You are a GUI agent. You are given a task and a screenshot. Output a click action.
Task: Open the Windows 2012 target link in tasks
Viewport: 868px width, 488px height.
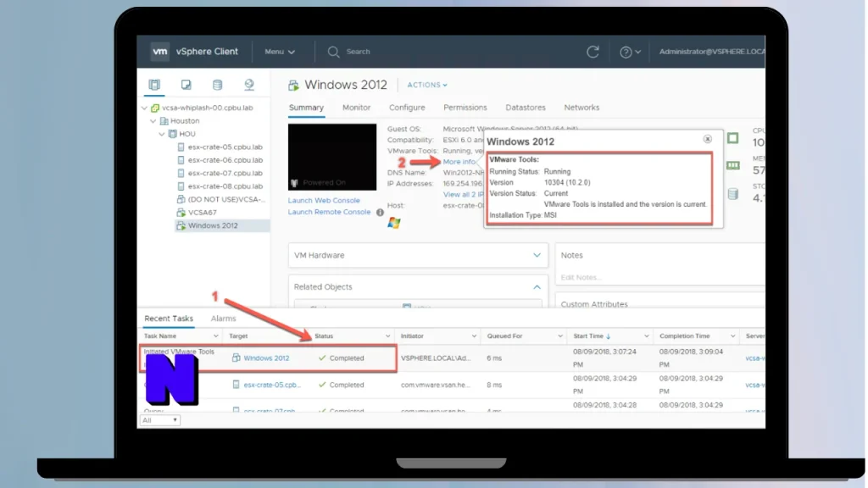(266, 358)
